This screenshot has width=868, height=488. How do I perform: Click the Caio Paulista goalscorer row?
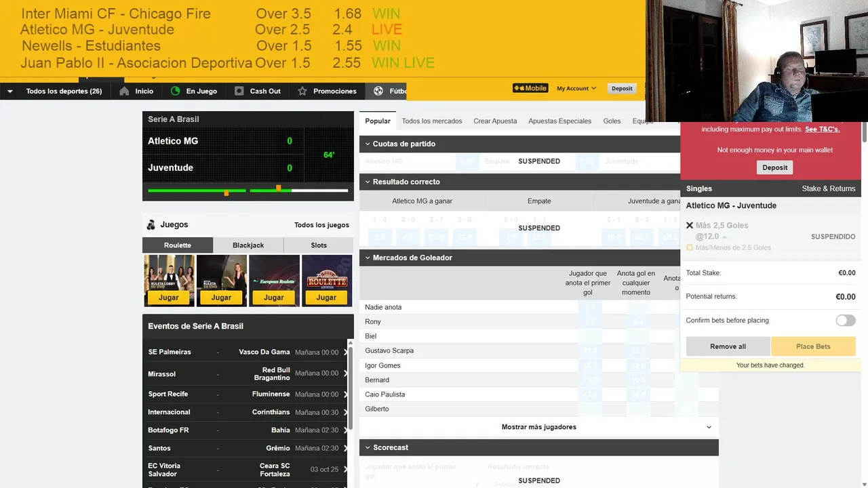[x=538, y=394]
